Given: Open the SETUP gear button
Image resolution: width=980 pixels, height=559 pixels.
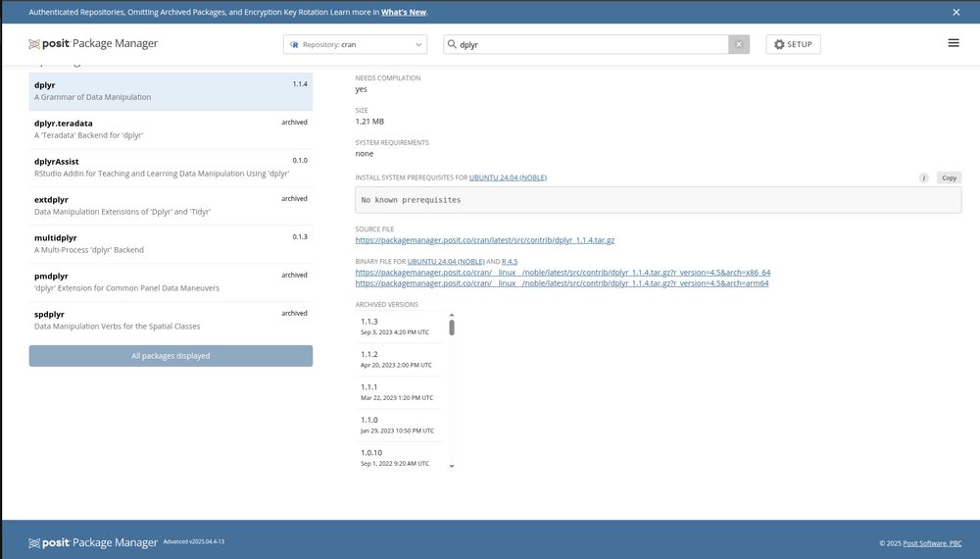Looking at the screenshot, I should (793, 44).
